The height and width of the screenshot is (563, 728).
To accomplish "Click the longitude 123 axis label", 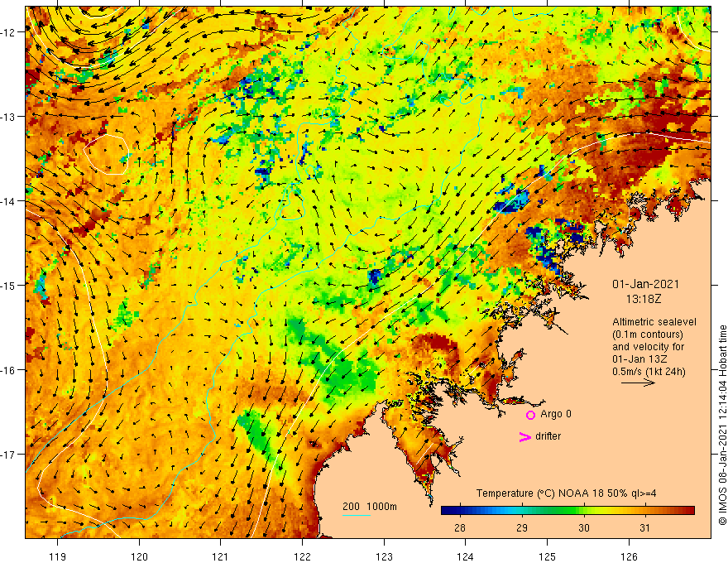I will [384, 556].
